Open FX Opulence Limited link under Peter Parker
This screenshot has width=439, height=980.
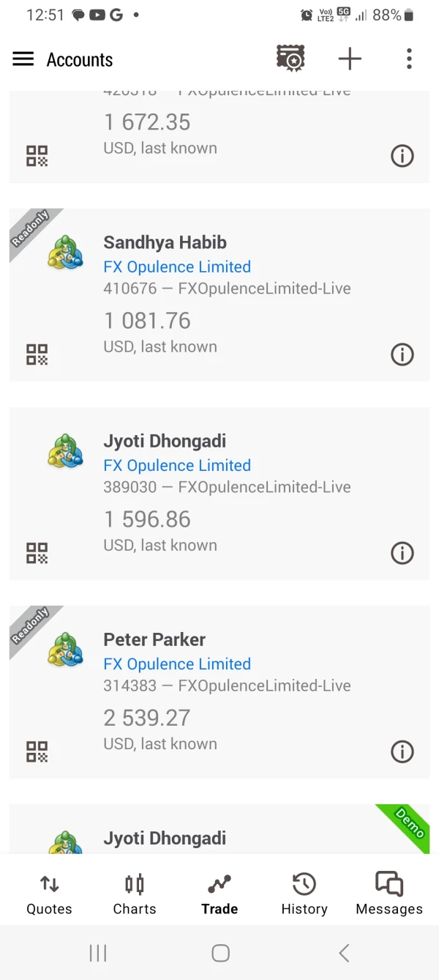pos(177,664)
